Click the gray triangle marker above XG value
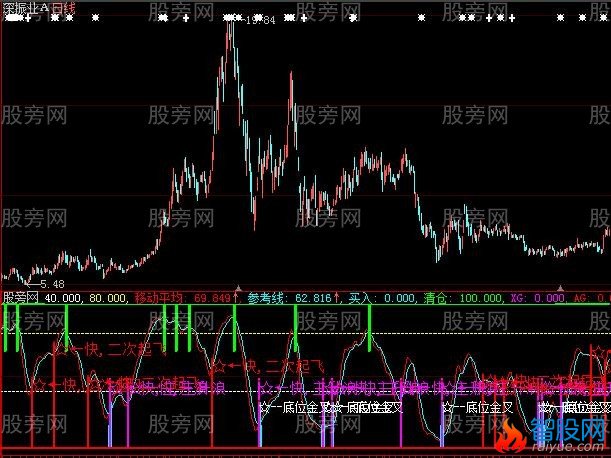Viewport: 611px width, 458px height. (x=560, y=288)
